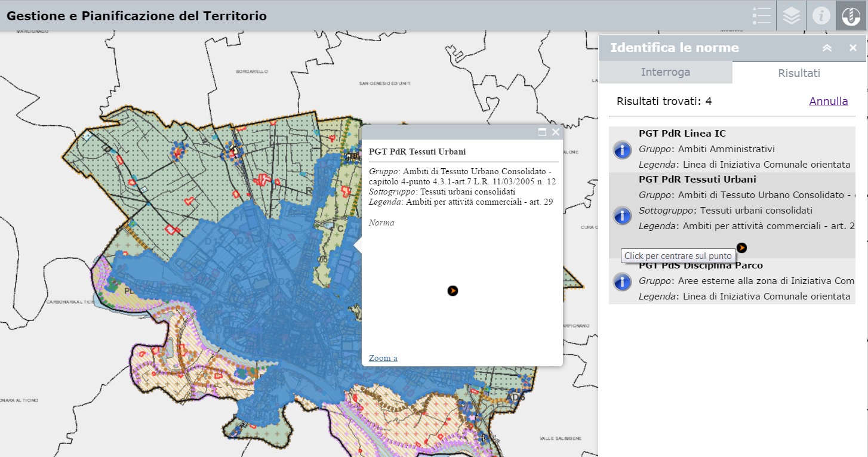Screen dimensions: 868x457
Task: Open the Info widget in header
Action: point(821,16)
